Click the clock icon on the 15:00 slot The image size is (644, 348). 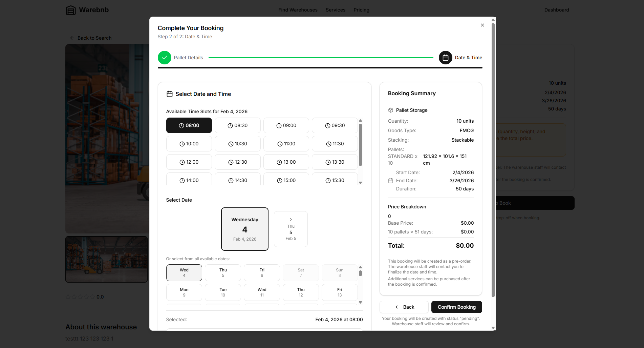tap(279, 180)
